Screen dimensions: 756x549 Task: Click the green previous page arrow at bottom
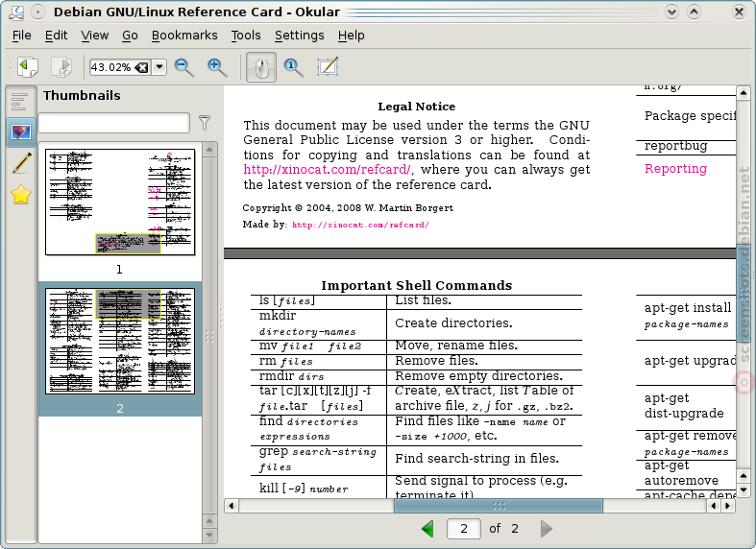[x=427, y=529]
